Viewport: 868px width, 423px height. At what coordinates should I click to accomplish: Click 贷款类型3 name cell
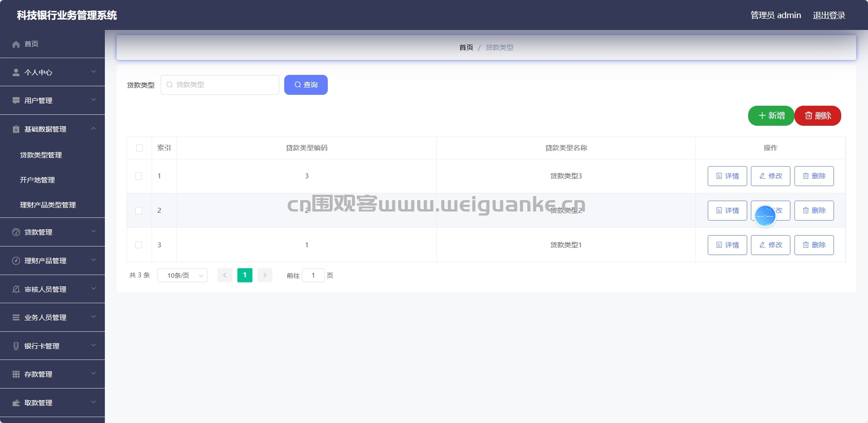(x=566, y=176)
